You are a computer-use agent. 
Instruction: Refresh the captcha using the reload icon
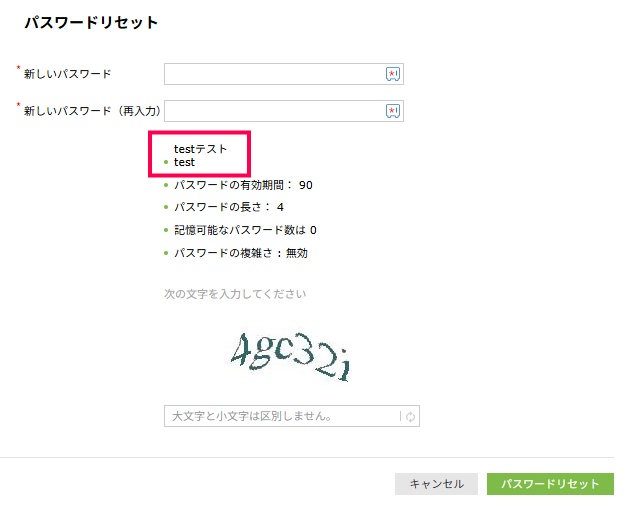[410, 417]
